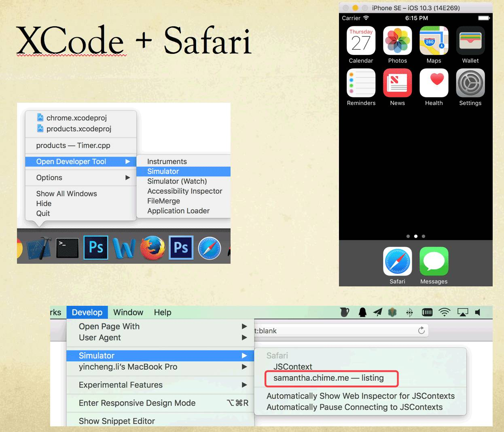The image size is (504, 432).
Task: Click first Photoshop icon beside Terminal
Action: (96, 248)
